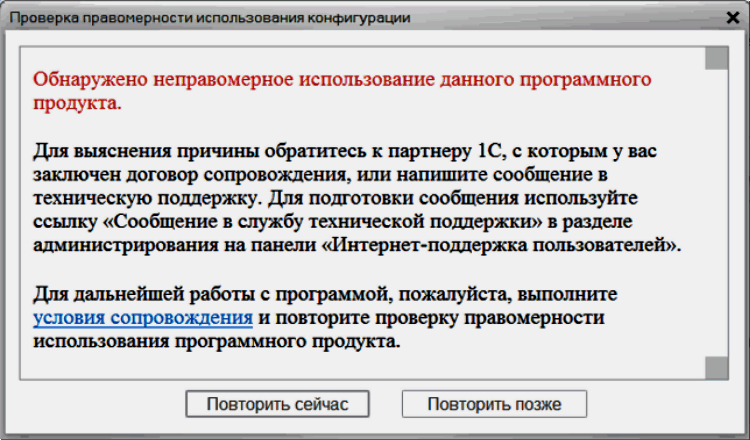
Task: Open the "условия сопровождения" link
Action: pos(142,318)
